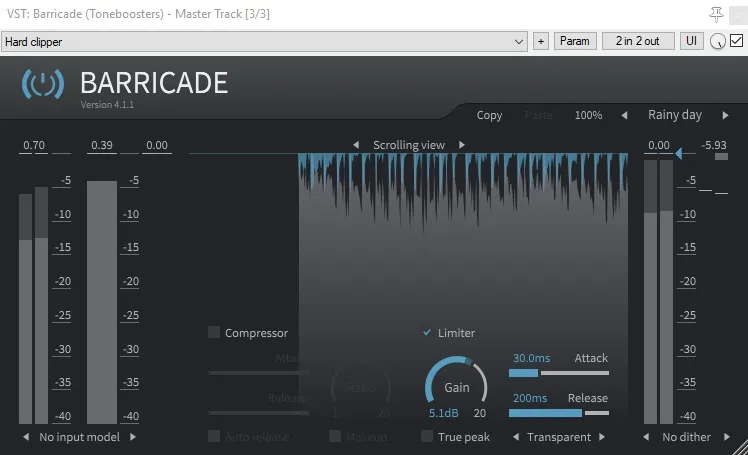Screen dimensions: 748x455
Task: Select the mode before Transparent
Action: click(516, 437)
